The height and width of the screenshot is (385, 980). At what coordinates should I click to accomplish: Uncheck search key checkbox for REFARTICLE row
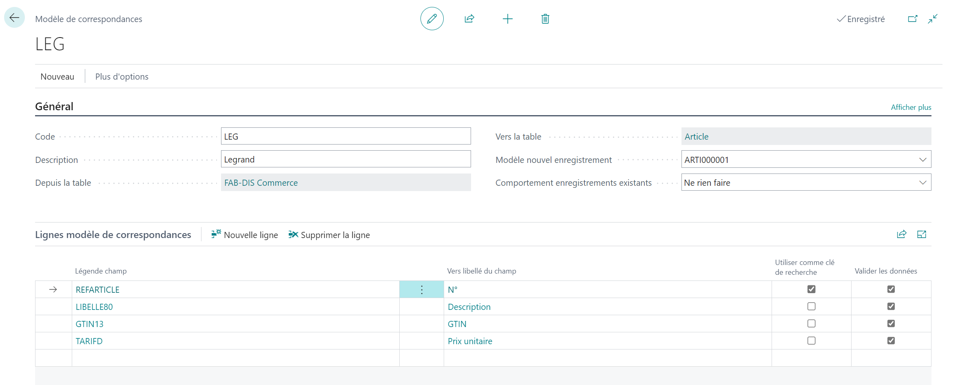click(811, 289)
